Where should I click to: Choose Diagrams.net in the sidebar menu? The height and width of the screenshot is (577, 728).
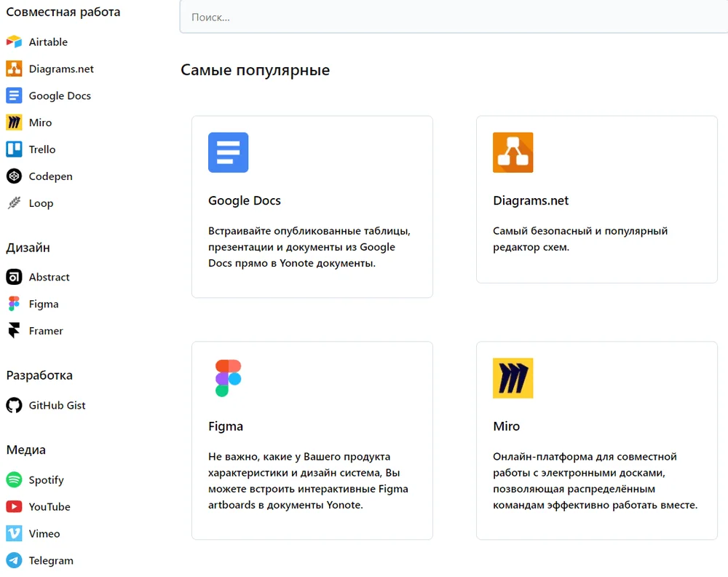click(61, 69)
